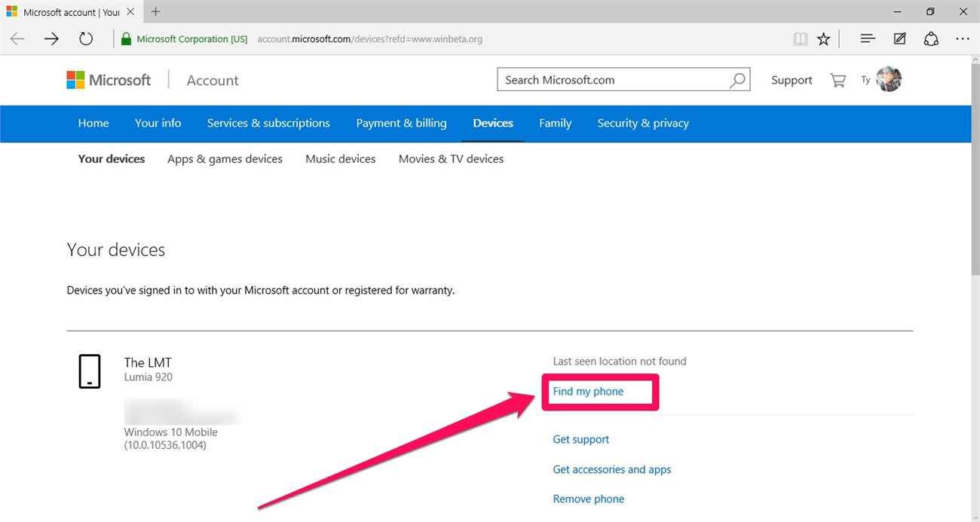980x522 pixels.
Task: Click the Lumia 920 phone icon
Action: pyautogui.click(x=90, y=371)
